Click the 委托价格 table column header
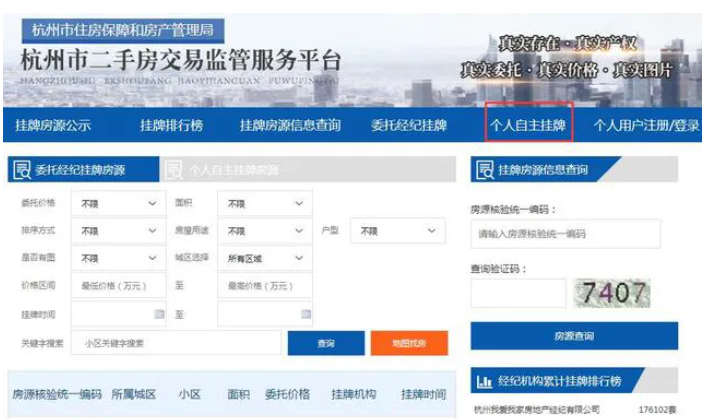 coord(287,394)
